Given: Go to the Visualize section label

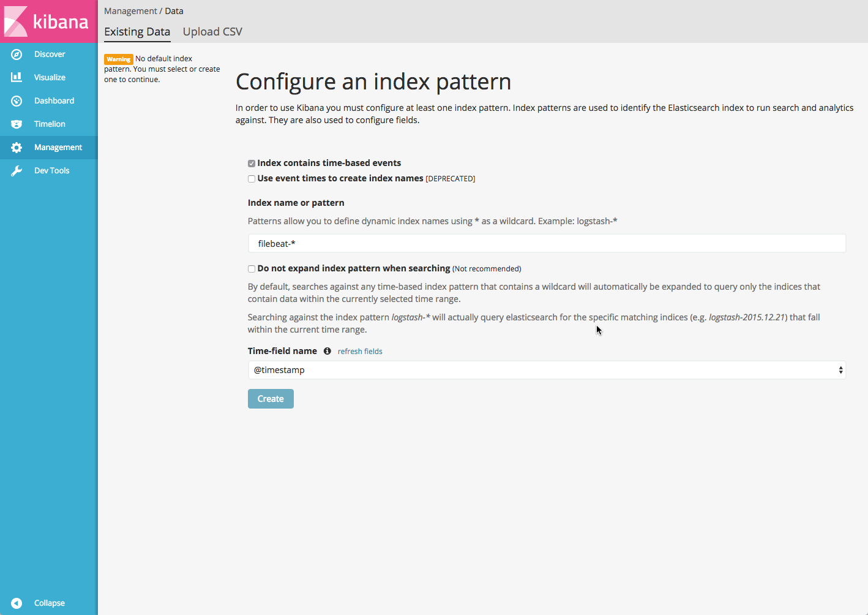Looking at the screenshot, I should point(50,78).
